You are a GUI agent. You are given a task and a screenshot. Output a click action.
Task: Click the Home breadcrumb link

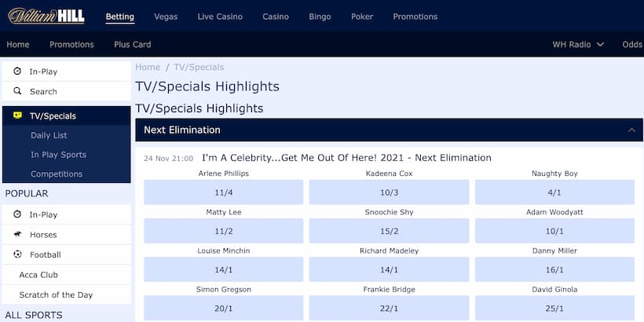pos(148,68)
